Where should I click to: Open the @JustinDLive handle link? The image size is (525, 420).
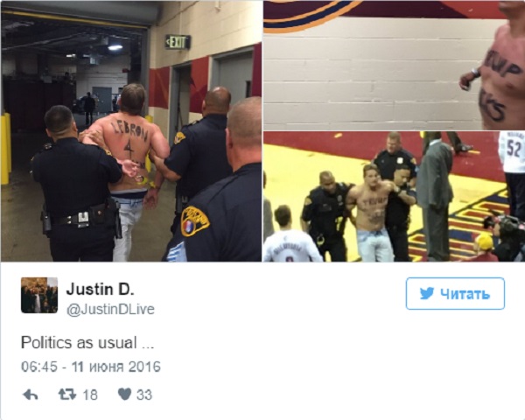tap(110, 309)
